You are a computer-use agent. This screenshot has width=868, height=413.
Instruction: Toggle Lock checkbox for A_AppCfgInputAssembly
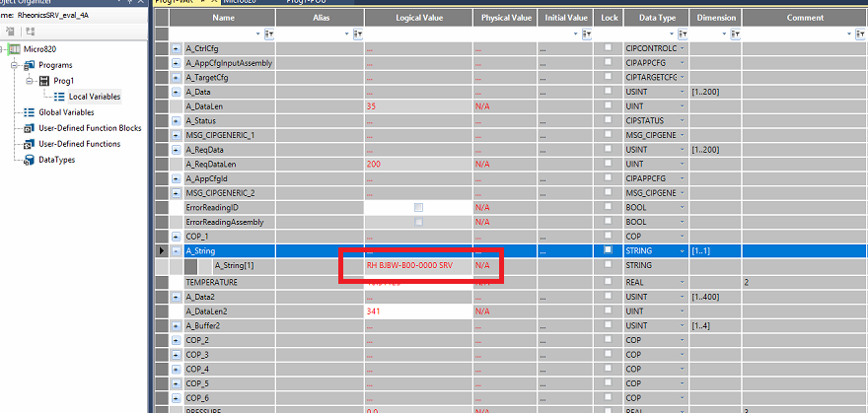point(608,62)
